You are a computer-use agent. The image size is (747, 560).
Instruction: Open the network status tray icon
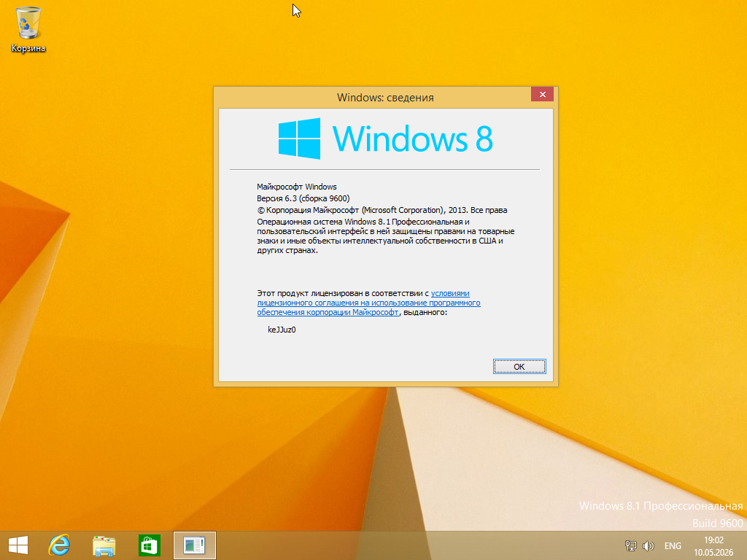(x=631, y=545)
